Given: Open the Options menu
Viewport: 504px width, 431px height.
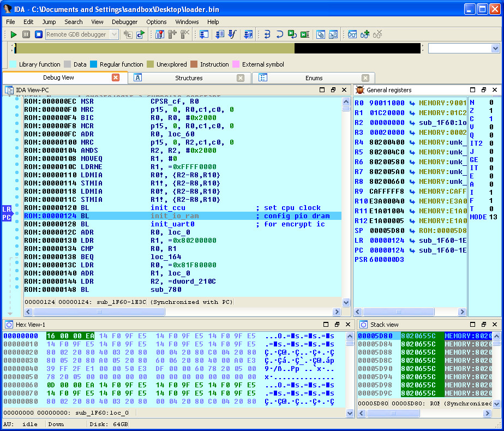Looking at the screenshot, I should coord(156,22).
